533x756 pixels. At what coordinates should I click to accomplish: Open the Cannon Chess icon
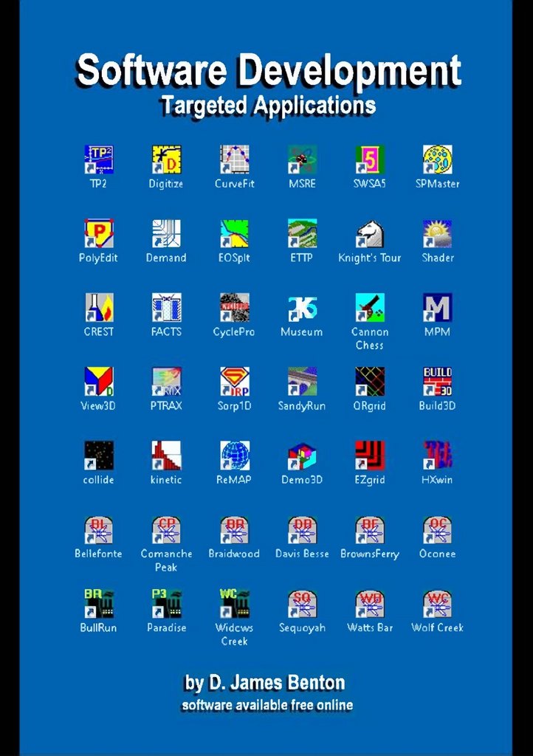coord(370,308)
